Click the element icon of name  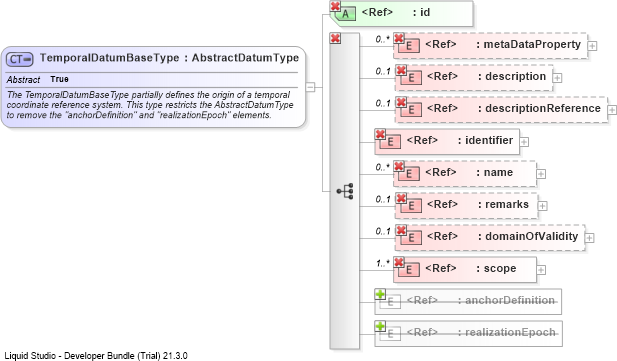[x=409, y=174]
